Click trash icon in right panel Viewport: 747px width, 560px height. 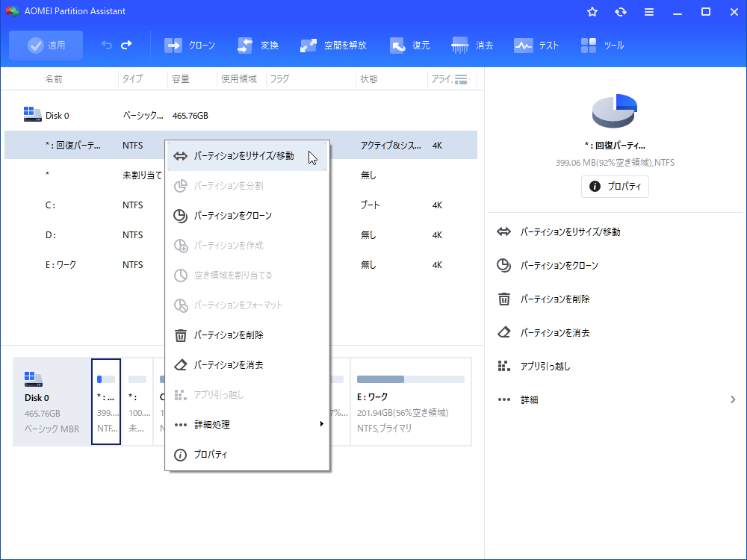coord(504,299)
